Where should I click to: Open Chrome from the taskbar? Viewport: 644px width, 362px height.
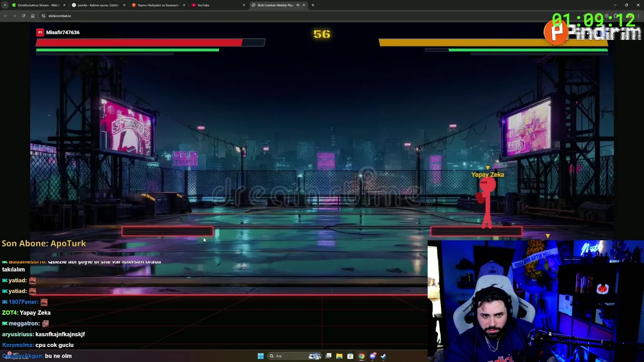[361, 356]
